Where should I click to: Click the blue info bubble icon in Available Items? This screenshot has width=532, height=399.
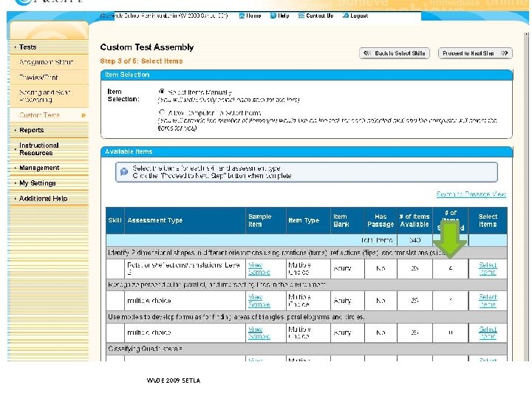[x=124, y=171]
